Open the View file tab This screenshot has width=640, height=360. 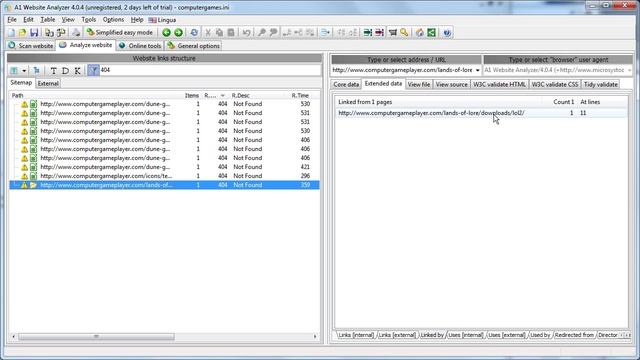[x=419, y=84]
